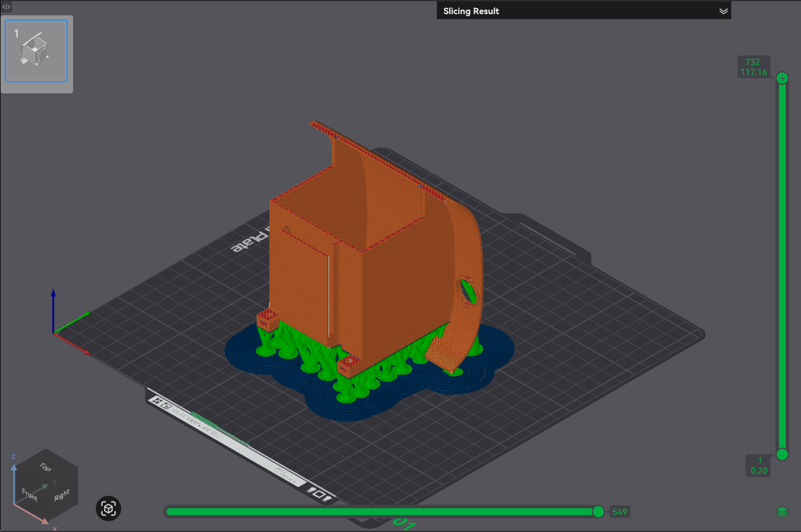Click the bottom handle of the layer range slider
Screen dimensions: 801x532
point(782,454)
